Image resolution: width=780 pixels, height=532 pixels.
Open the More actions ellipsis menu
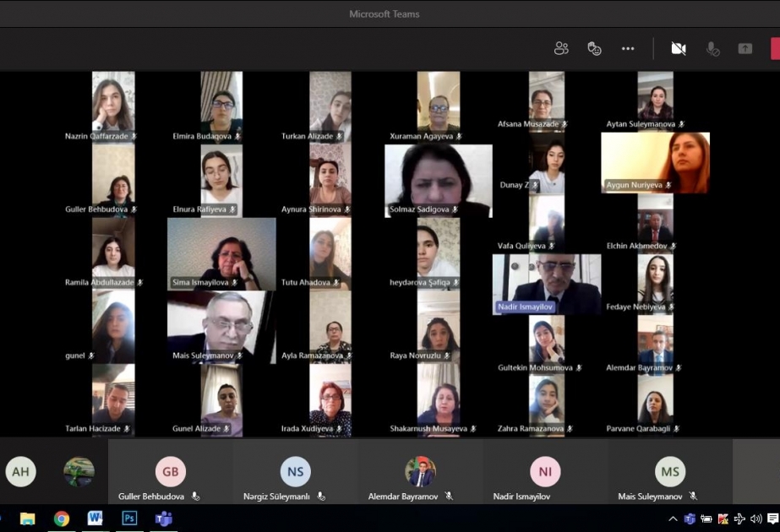pos(628,48)
